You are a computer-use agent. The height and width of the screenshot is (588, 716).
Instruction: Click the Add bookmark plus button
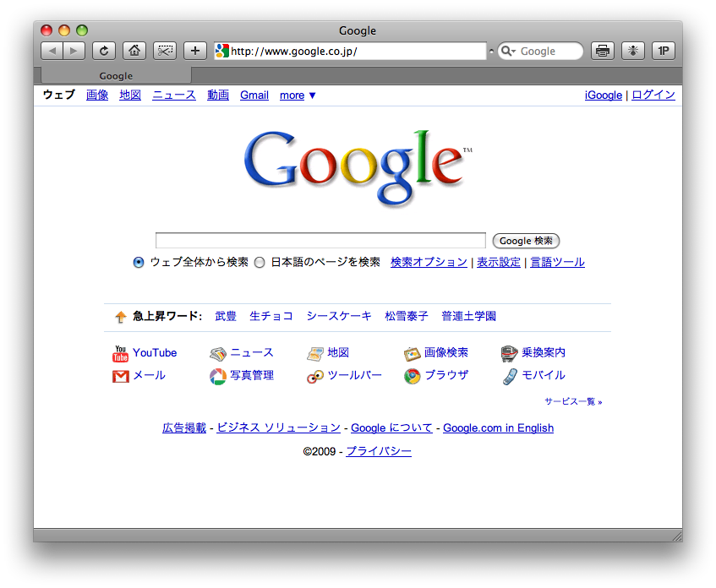(x=195, y=51)
